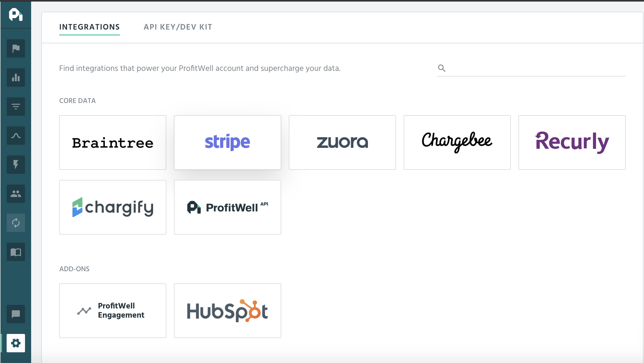Viewport: 644px width, 363px height.
Task: Open the chat bubble icon
Action: point(16,314)
